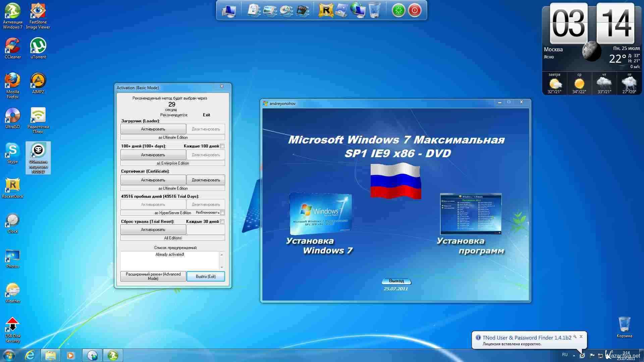This screenshot has height=362, width=644.
Task: Click the gold RocketDock settings icon
Action: click(x=325, y=10)
